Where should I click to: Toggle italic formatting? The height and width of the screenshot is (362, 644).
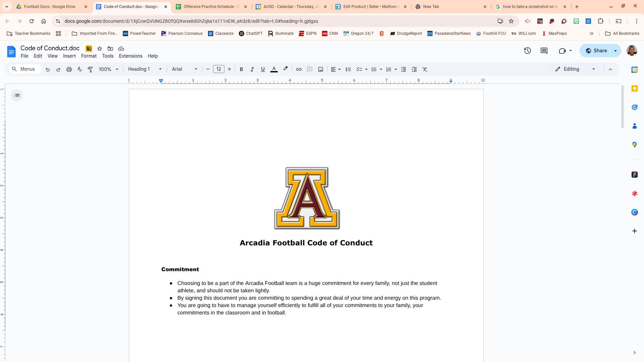coord(252,69)
